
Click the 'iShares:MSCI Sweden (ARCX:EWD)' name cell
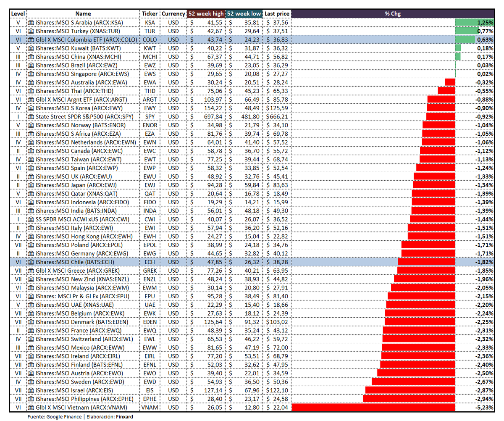click(83, 382)
